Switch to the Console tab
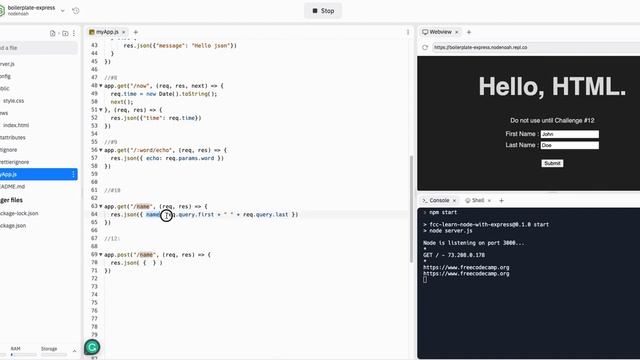 [436, 200]
